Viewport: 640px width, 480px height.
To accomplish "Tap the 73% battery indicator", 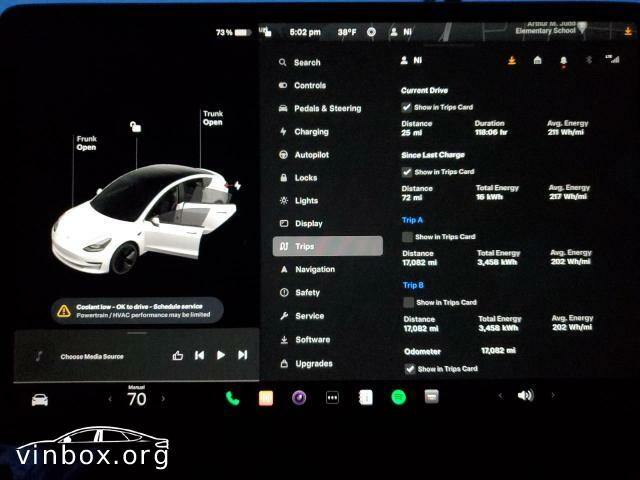I will [233, 32].
